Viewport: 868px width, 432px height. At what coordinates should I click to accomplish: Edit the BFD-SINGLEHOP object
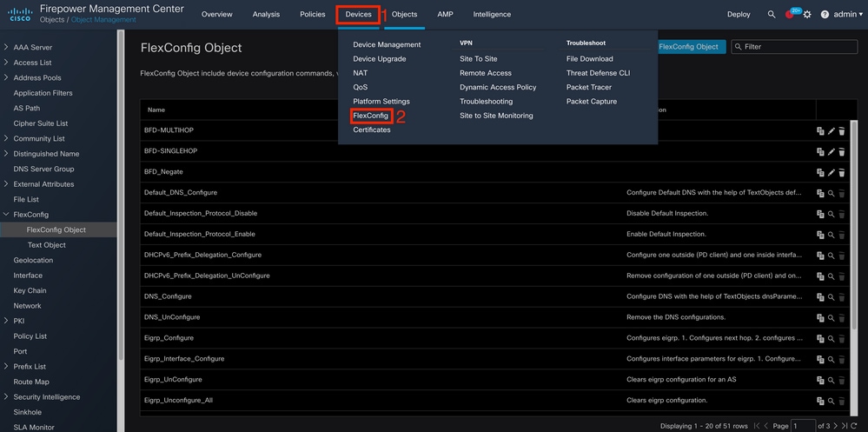pyautogui.click(x=831, y=151)
